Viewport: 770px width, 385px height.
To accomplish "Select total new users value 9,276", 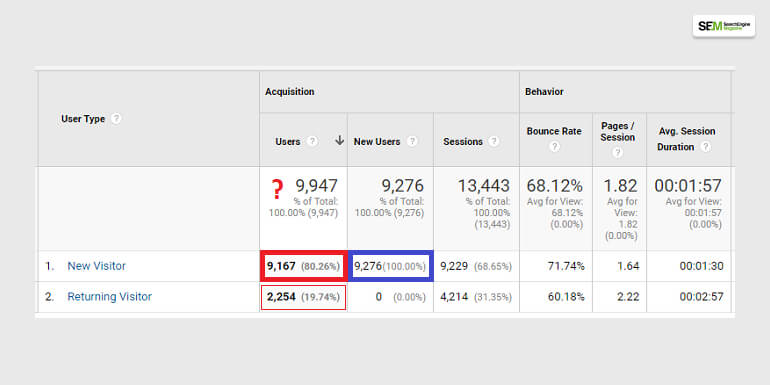I will [403, 186].
